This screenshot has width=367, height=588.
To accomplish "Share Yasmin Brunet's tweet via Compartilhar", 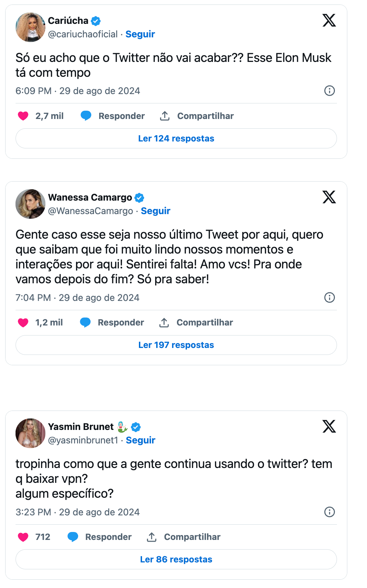I will [183, 537].
